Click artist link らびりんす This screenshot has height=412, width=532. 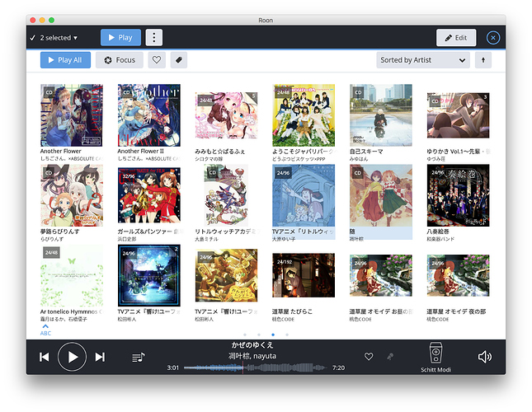pyautogui.click(x=52, y=239)
